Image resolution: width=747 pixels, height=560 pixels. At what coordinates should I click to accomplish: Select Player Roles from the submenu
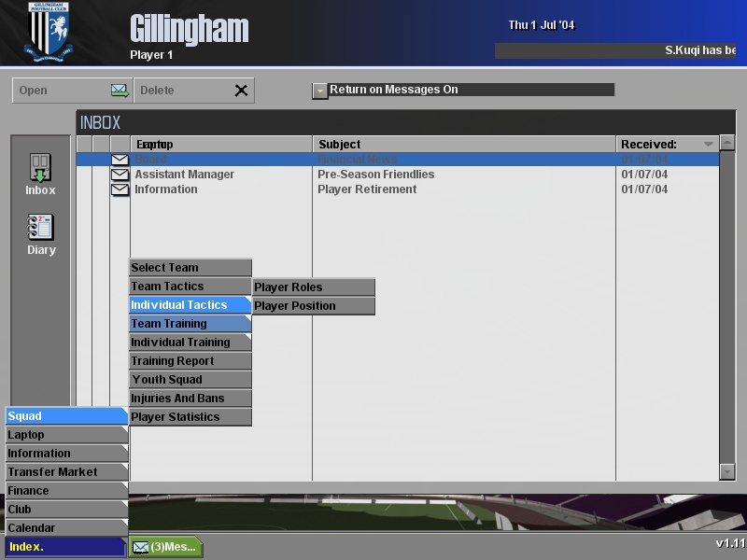[x=313, y=287]
